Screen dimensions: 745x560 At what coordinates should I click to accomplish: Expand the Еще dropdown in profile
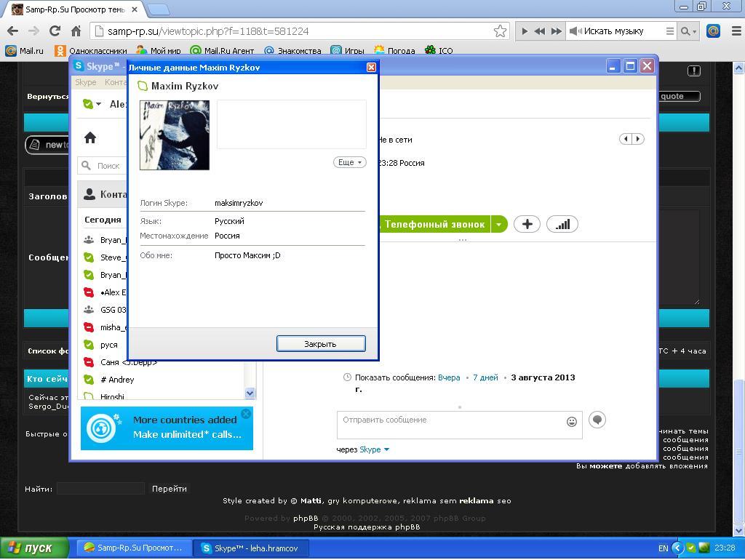(x=350, y=162)
